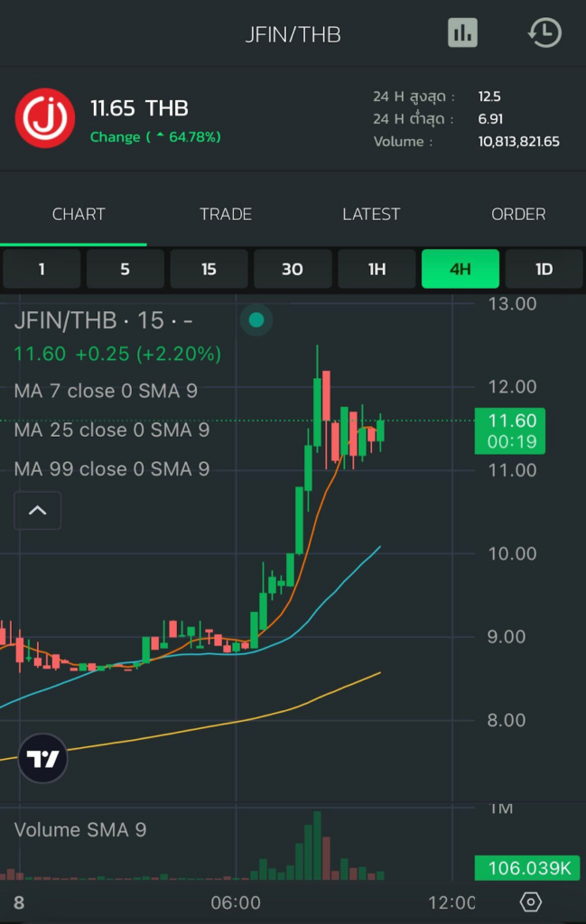Select the 1 minute timeframe
This screenshot has width=586, height=924.
click(x=42, y=269)
